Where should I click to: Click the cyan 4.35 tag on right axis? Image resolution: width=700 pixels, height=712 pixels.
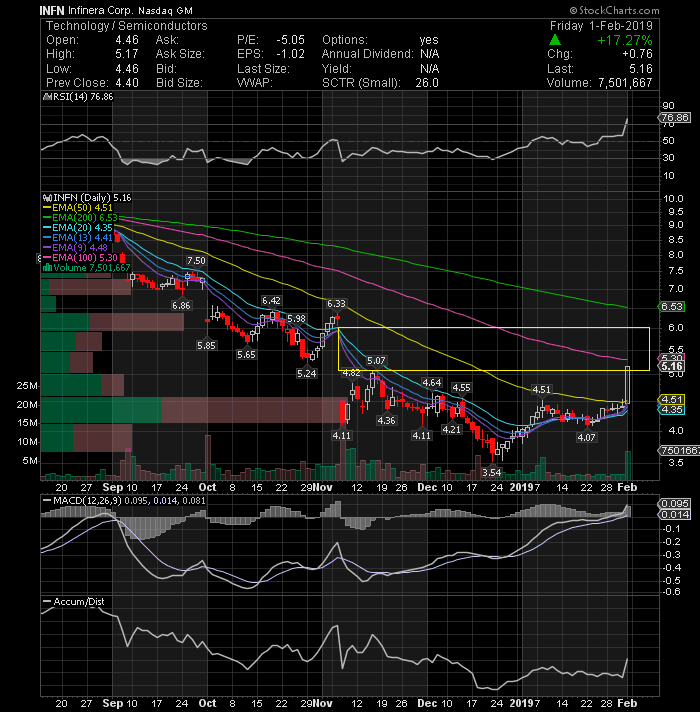[x=672, y=410]
